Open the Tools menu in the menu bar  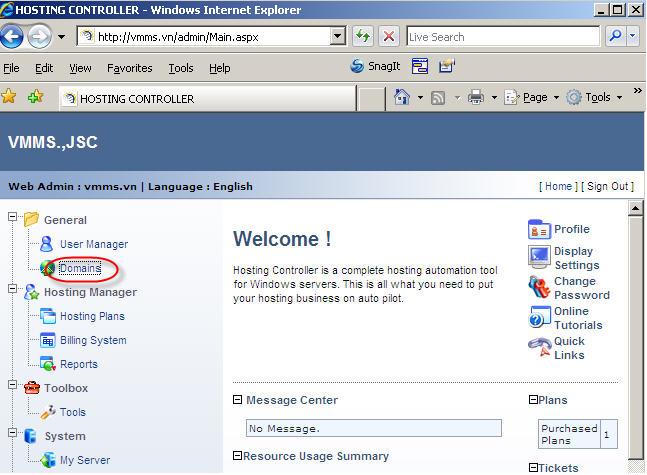click(181, 68)
